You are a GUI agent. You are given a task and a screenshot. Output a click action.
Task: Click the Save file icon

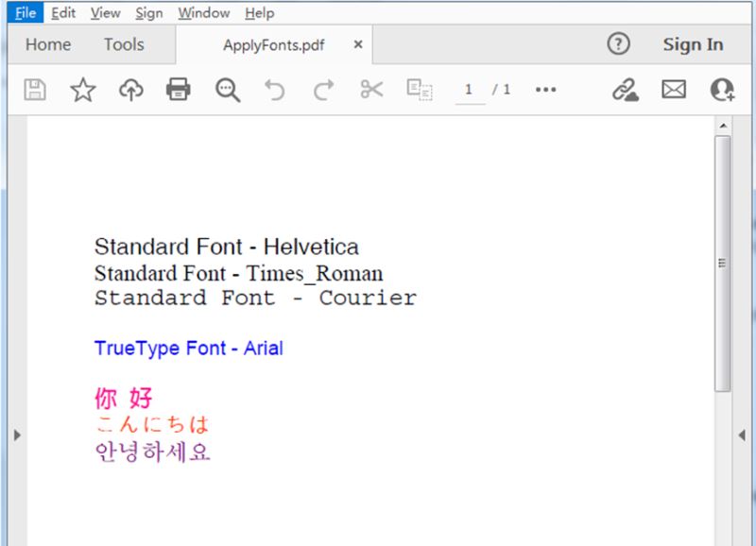[x=35, y=90]
